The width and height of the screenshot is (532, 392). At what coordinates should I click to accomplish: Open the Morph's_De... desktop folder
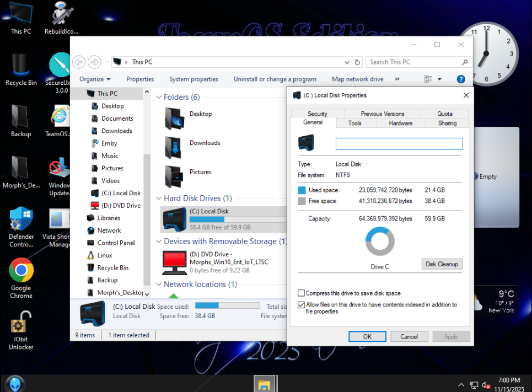[x=21, y=173]
